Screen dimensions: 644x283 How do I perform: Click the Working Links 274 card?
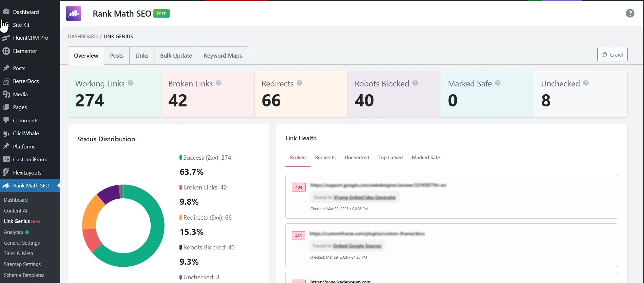tap(115, 94)
